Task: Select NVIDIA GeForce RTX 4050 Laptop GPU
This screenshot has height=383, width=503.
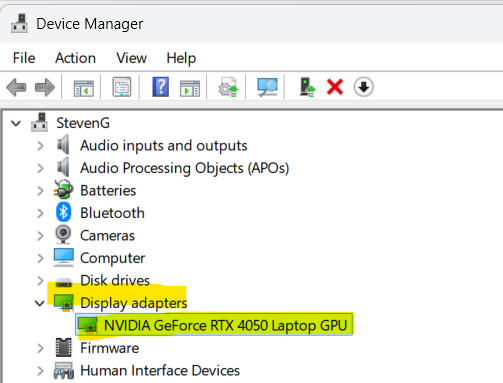Action: click(225, 325)
